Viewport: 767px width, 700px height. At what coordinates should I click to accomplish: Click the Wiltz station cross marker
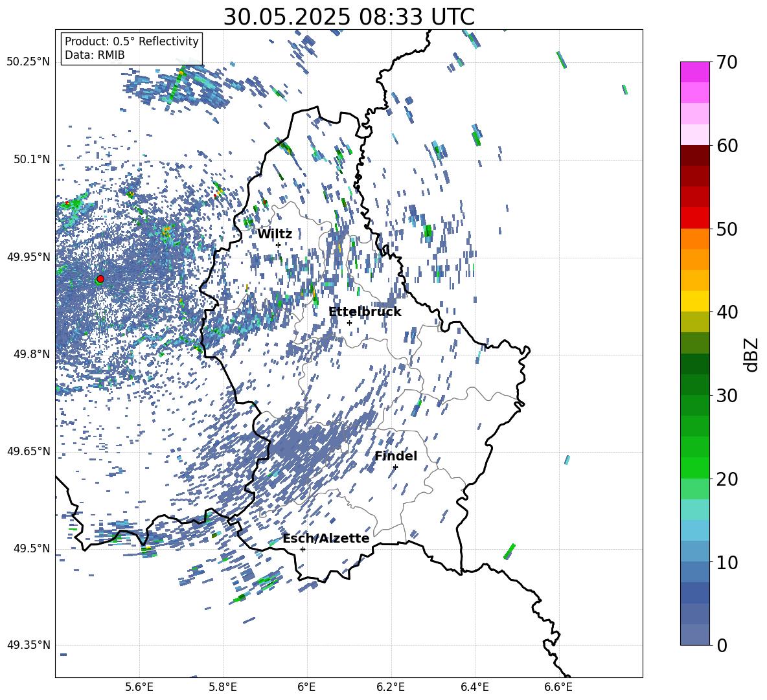coord(279,245)
